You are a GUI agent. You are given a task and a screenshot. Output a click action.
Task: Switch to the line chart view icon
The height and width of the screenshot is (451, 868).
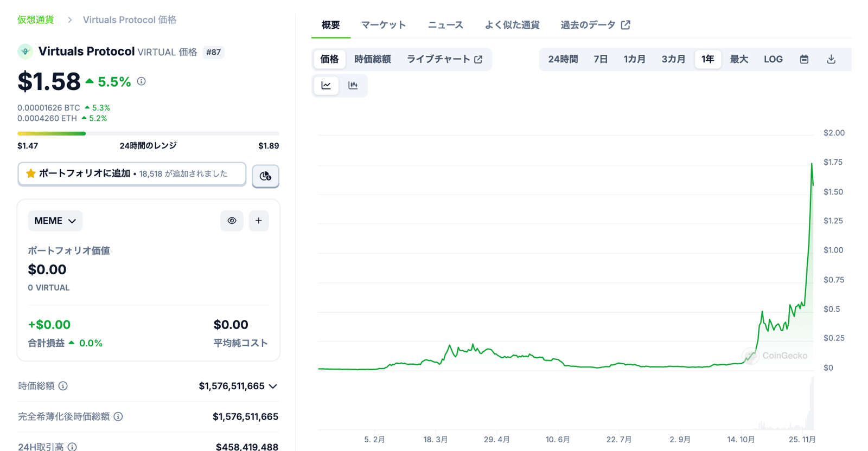click(x=326, y=85)
